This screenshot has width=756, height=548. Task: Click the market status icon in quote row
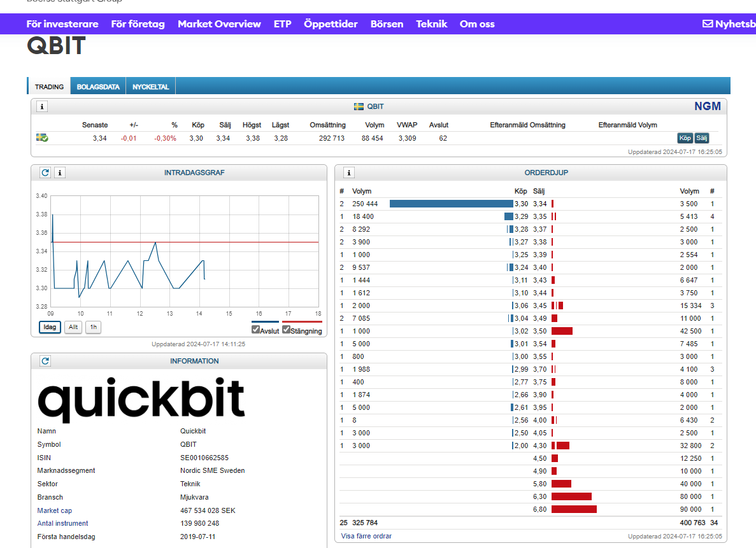click(x=43, y=138)
